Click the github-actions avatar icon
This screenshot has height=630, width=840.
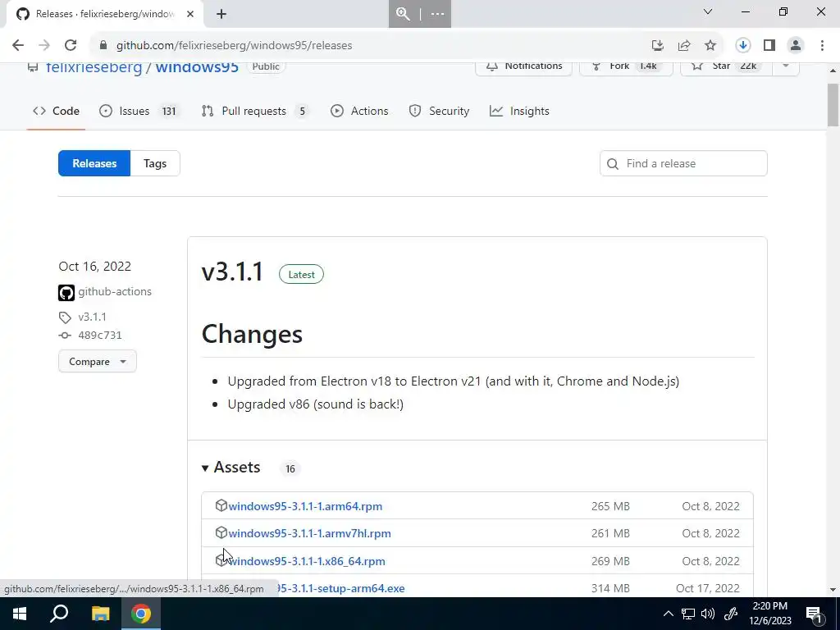[x=66, y=293]
